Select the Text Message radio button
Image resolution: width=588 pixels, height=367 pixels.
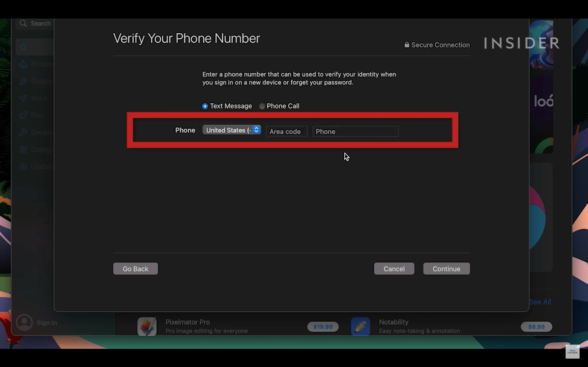pyautogui.click(x=205, y=106)
